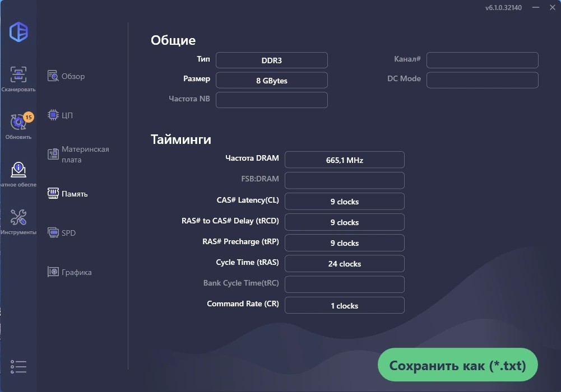
Task: Click the Тип field showing DDR3
Action: pyautogui.click(x=272, y=60)
